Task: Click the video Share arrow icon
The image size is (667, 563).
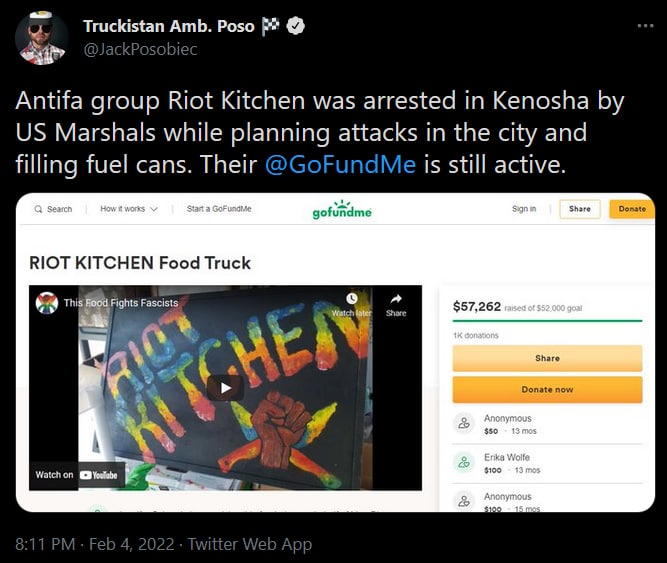Action: pyautogui.click(x=396, y=299)
